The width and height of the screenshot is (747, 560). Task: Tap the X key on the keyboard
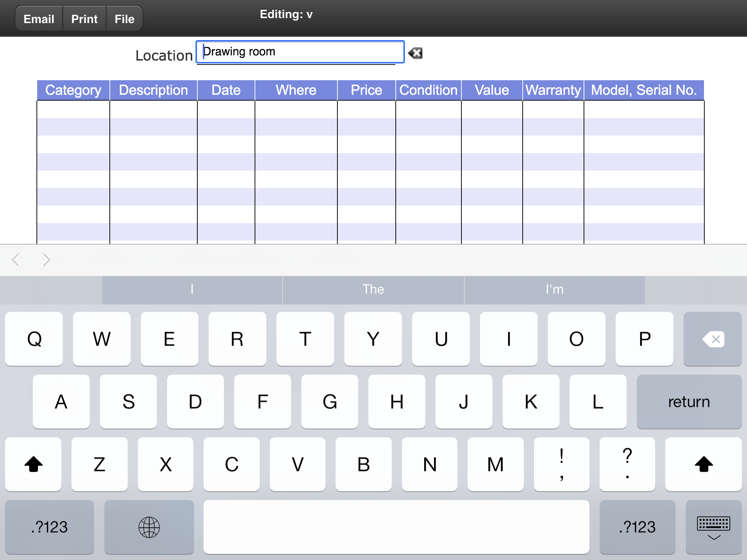tap(166, 464)
